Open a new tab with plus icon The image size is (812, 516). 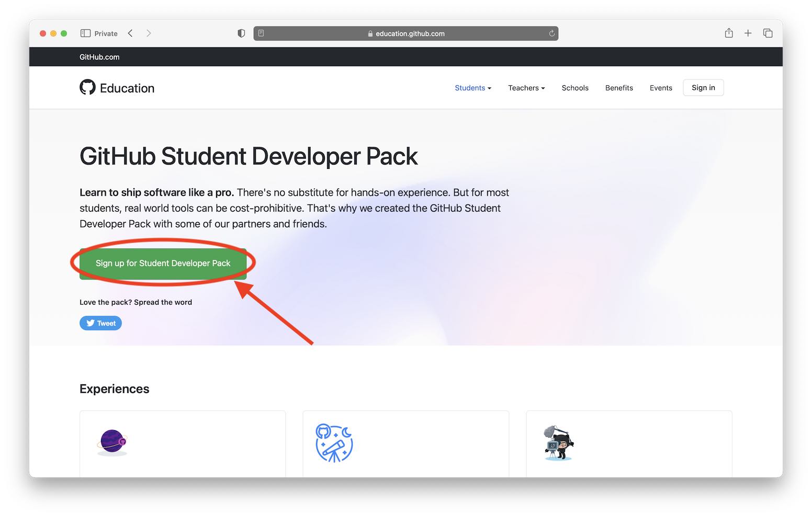[x=748, y=33]
